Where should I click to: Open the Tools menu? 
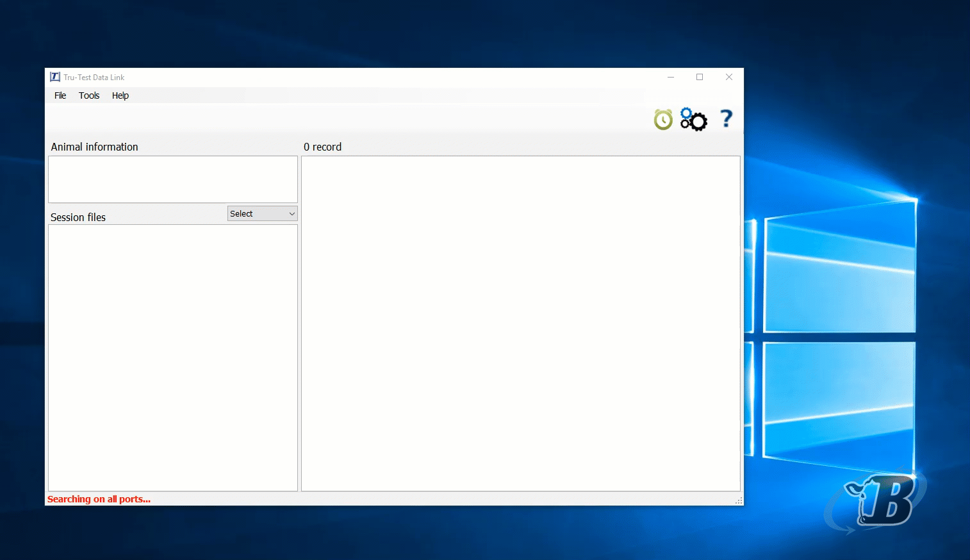(x=89, y=95)
